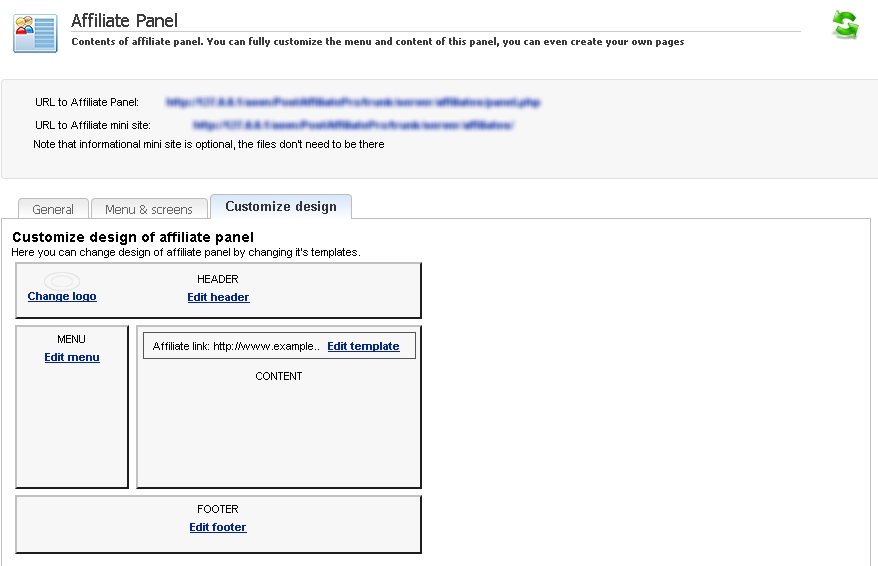This screenshot has height=566, width=878.
Task: Click the logo placeholder oval image
Action: pyautogui.click(x=62, y=280)
